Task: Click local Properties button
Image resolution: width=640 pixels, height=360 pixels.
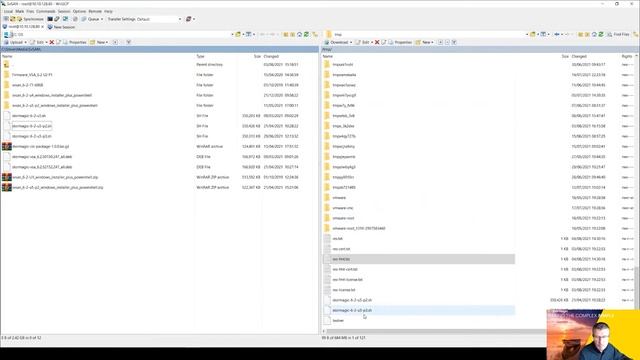Action: [x=75, y=42]
